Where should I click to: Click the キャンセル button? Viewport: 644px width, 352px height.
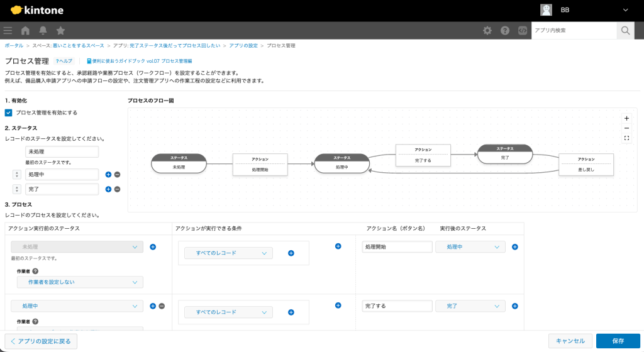click(x=570, y=341)
